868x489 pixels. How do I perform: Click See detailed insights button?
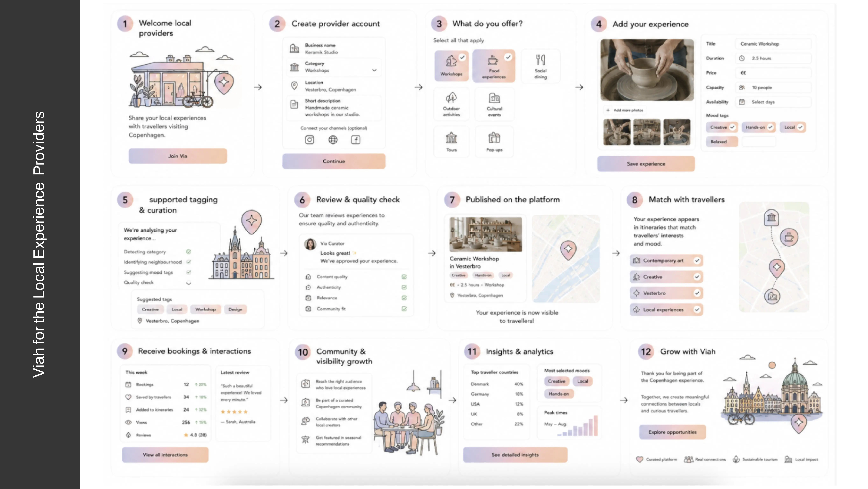point(515,455)
